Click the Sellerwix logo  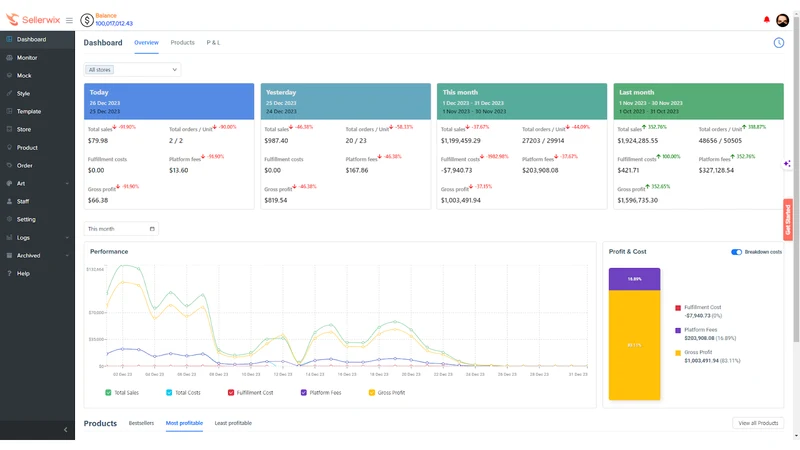point(33,19)
